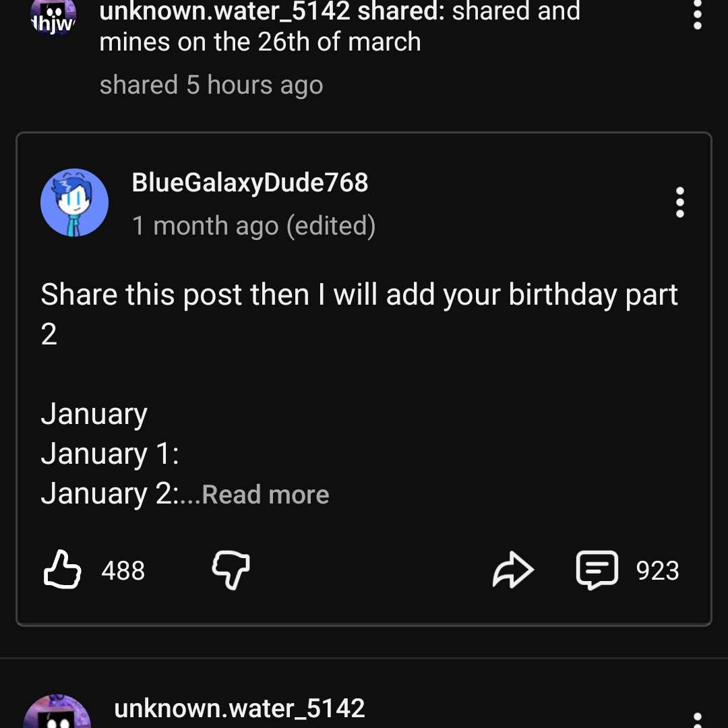Image resolution: width=728 pixels, height=728 pixels.
Task: Open BlueGalaxyDude768's profile avatar
Action: point(74,202)
